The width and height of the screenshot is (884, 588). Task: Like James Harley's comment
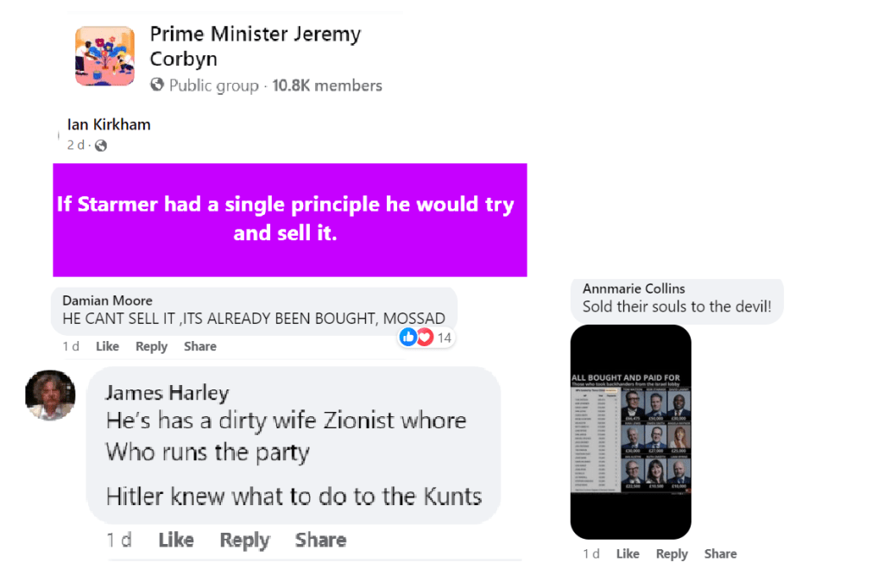pyautogui.click(x=176, y=541)
